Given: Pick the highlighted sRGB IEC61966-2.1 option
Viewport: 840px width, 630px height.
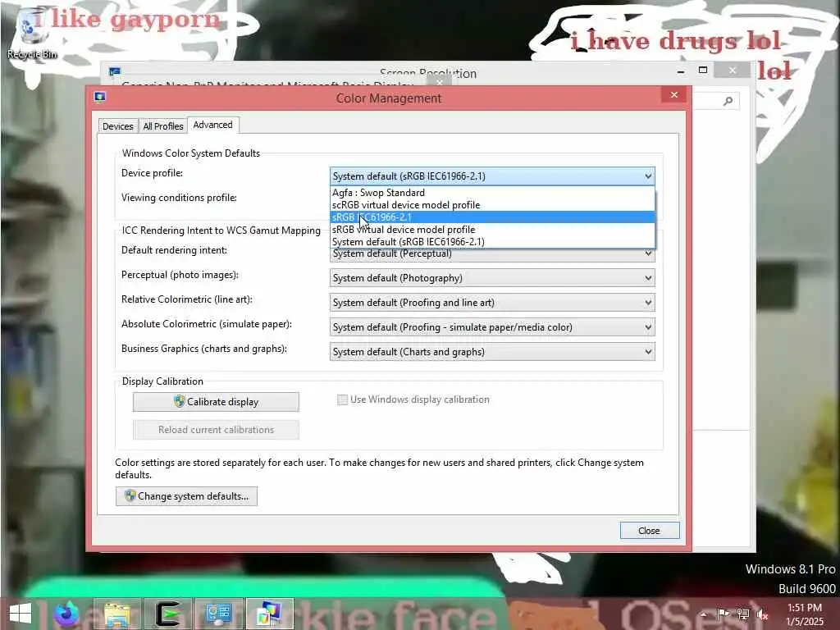Looking at the screenshot, I should click(x=492, y=217).
